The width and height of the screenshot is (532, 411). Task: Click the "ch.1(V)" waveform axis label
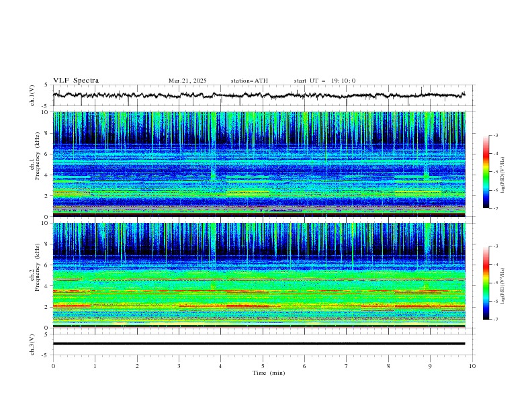pos(32,95)
